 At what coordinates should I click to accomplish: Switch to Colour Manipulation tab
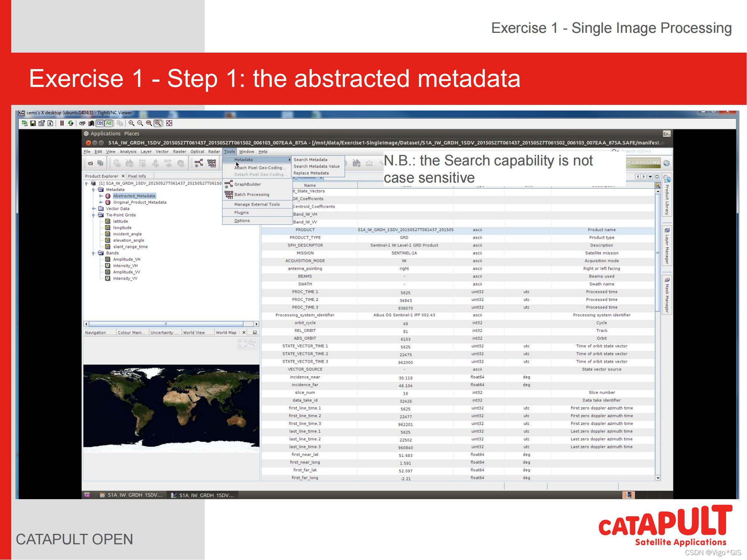point(132,333)
